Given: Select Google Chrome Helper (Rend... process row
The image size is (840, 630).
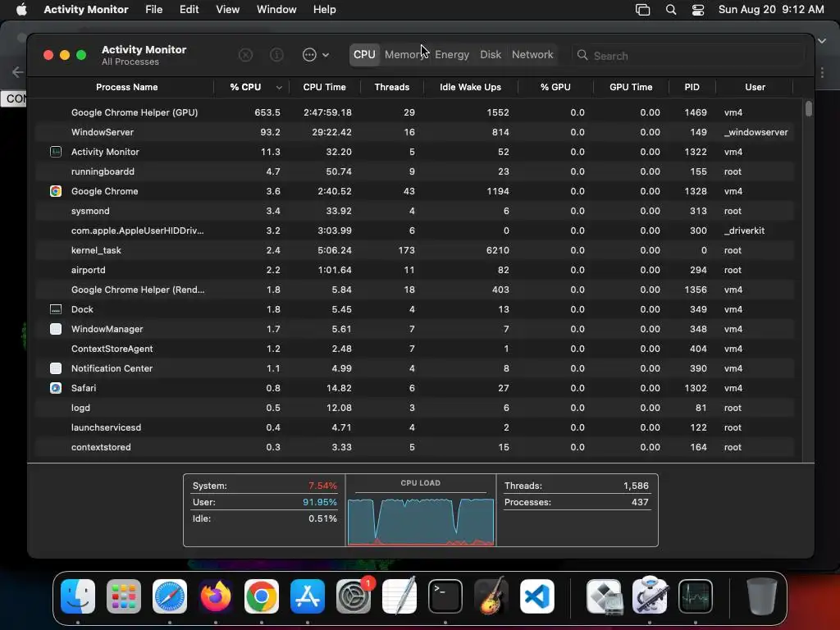Looking at the screenshot, I should [415, 290].
